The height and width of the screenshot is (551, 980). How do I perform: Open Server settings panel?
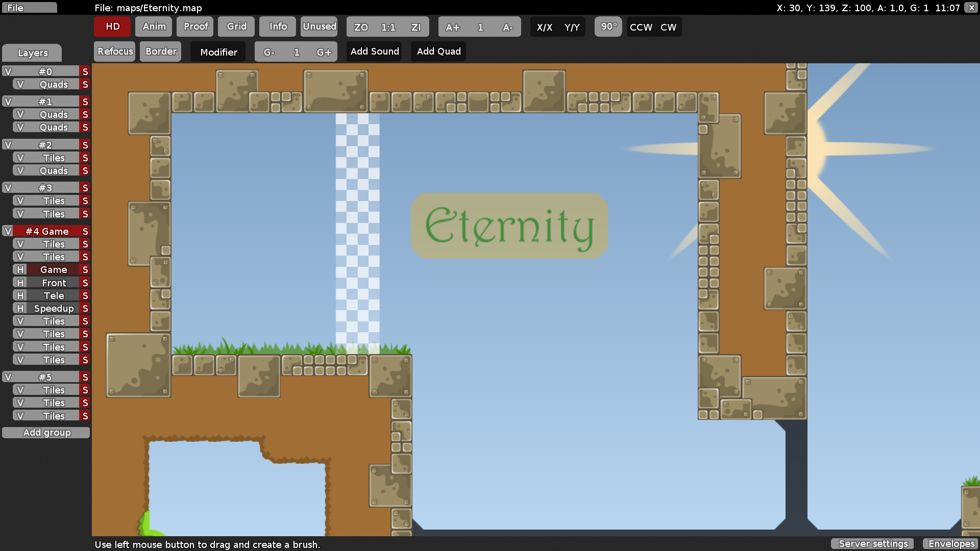pos(873,543)
